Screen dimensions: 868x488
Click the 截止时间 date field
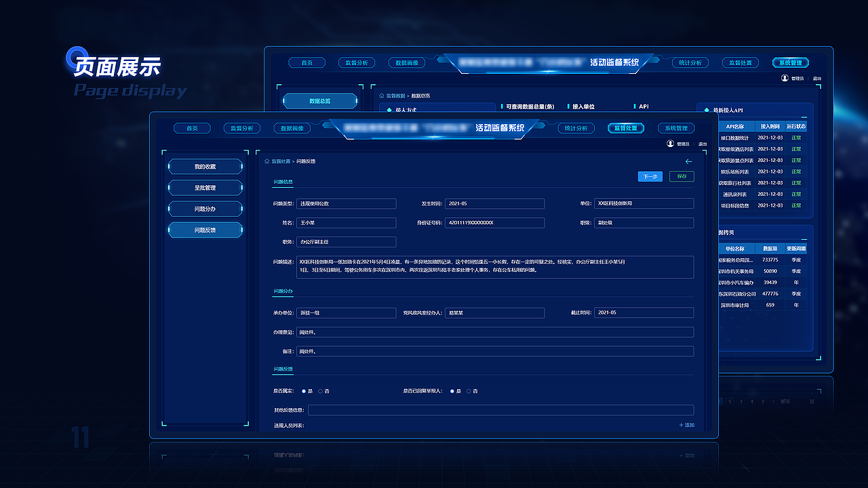pos(644,312)
